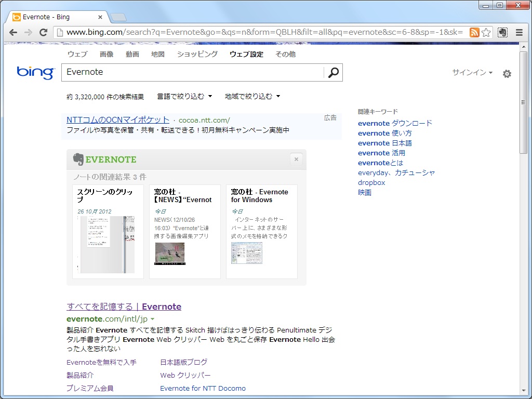This screenshot has width=532, height=399.
Task: Switch to the 画像 search category
Action: [x=106, y=54]
